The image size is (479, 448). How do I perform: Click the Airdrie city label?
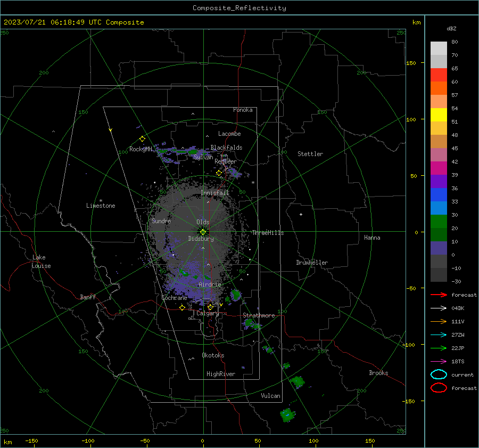coord(210,284)
